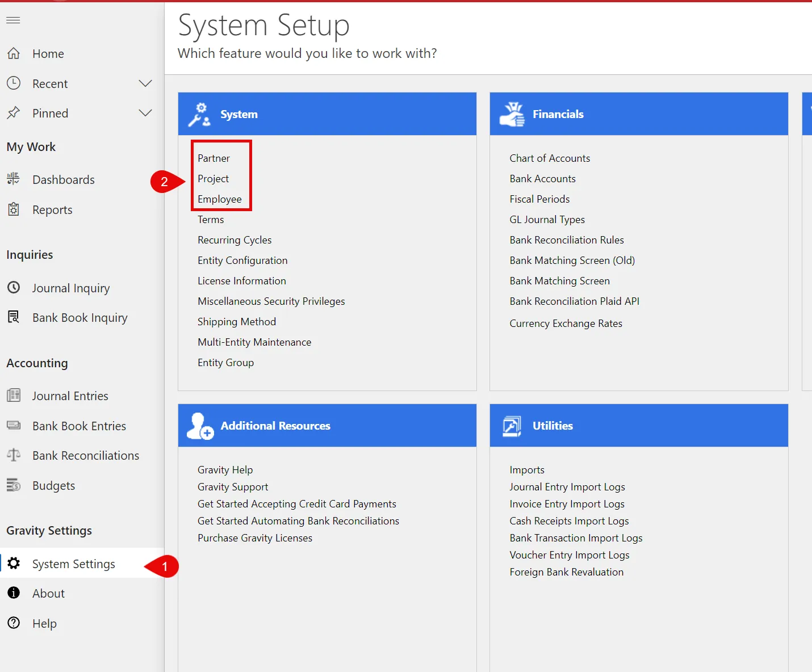
Task: Open Miscellaneous Security Privileges link
Action: [271, 301]
